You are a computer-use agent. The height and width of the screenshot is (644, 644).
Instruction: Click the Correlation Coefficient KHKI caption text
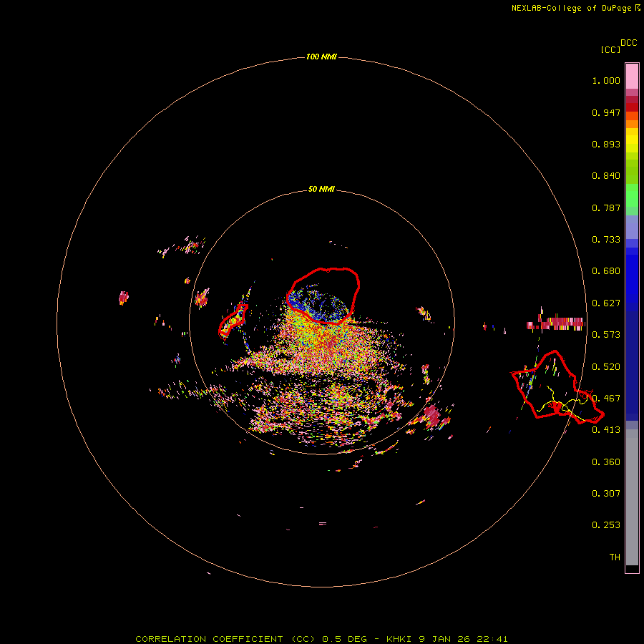pos(321,639)
